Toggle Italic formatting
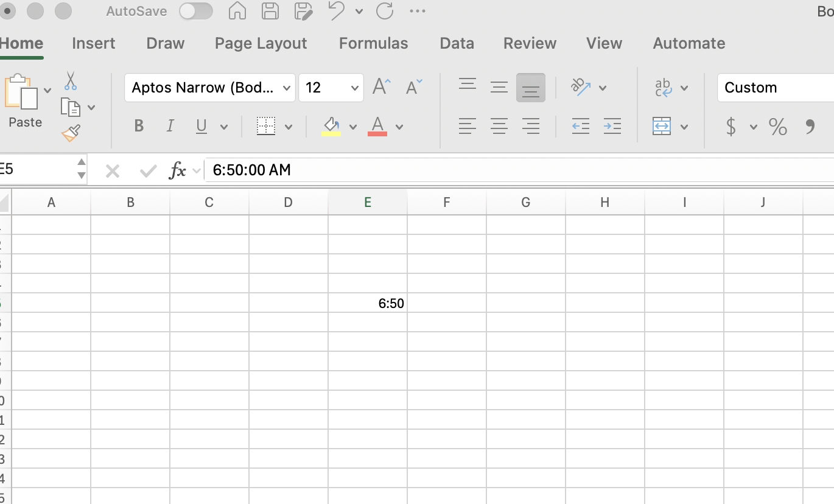Viewport: 834px width, 504px height. [x=170, y=126]
